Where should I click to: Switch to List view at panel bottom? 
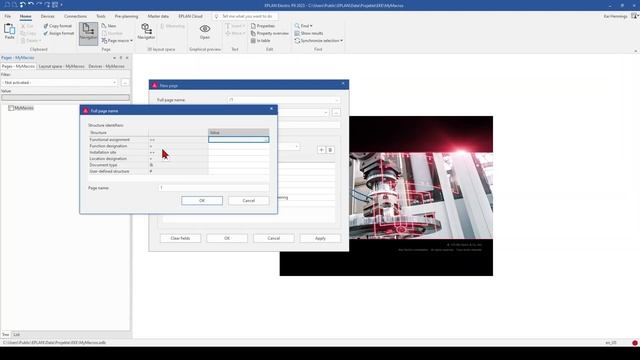tap(16, 335)
